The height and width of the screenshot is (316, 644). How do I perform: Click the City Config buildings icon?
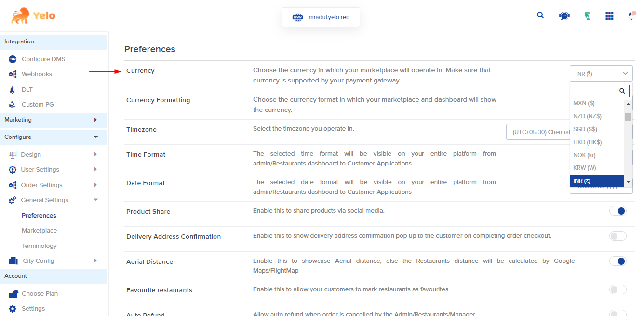pos(14,261)
